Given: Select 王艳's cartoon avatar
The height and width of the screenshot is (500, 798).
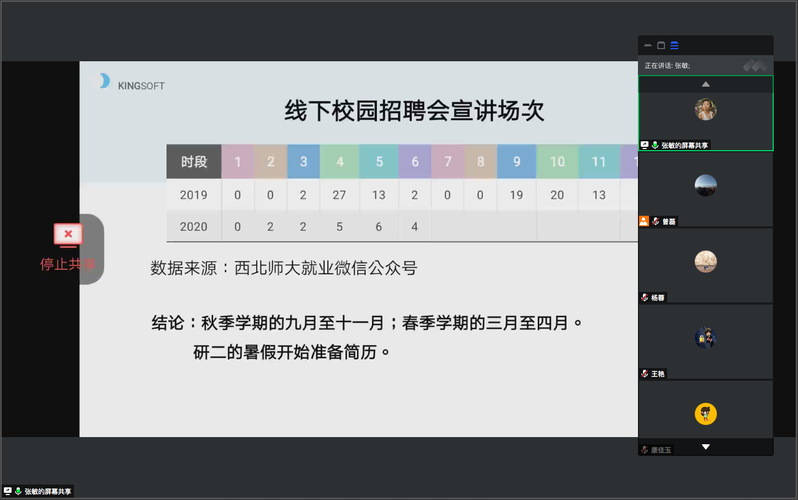Looking at the screenshot, I should (706, 338).
